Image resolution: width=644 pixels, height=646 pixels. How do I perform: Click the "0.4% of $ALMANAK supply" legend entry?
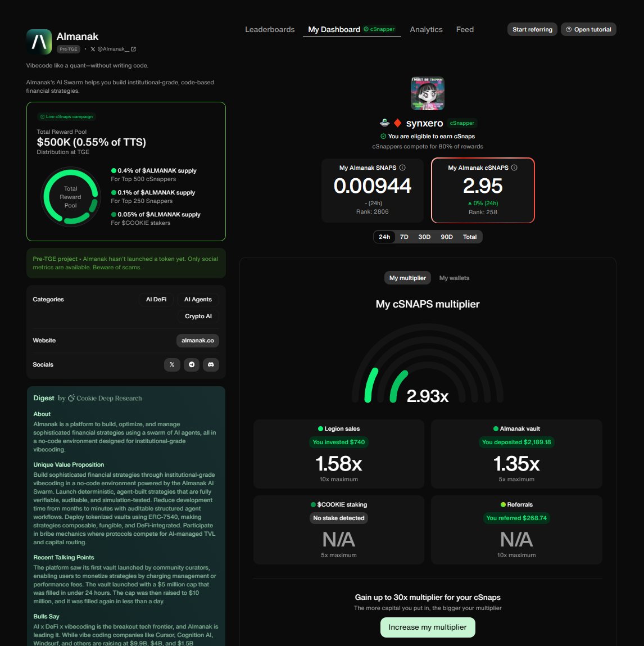point(153,170)
